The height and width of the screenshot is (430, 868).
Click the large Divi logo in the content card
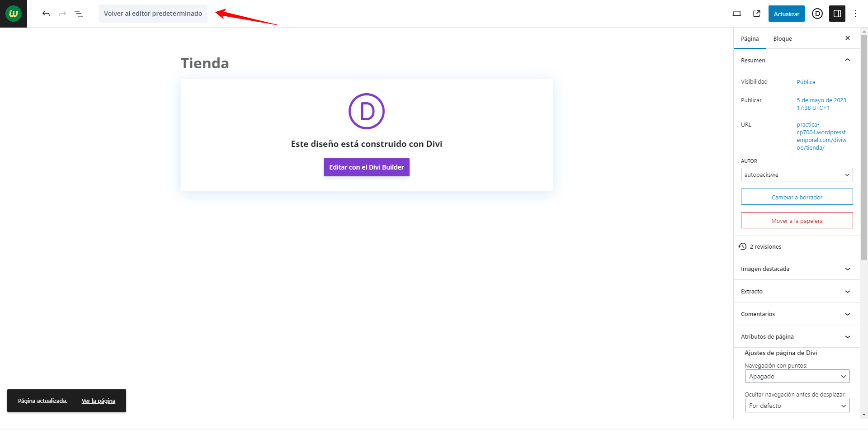tap(367, 111)
